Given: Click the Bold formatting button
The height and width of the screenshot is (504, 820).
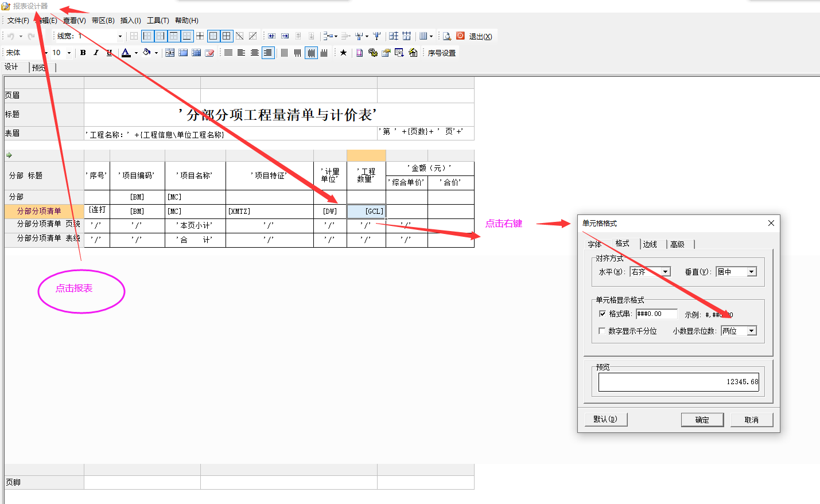Looking at the screenshot, I should tap(83, 53).
